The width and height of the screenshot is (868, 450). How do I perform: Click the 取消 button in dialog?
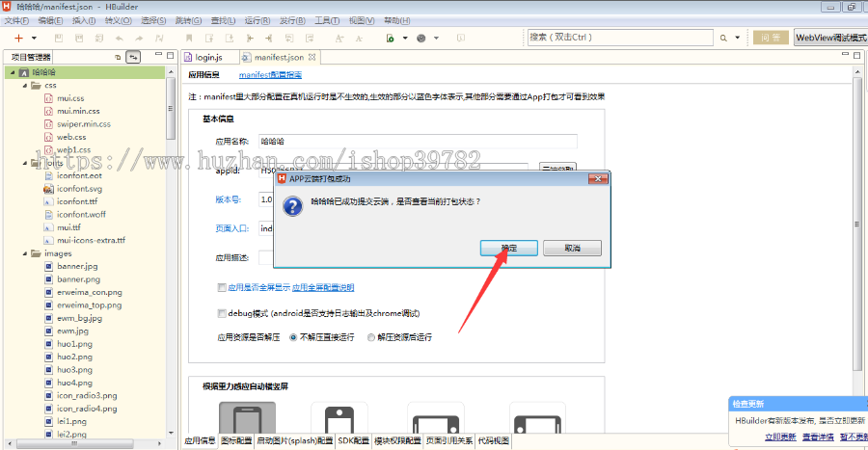[x=572, y=249]
